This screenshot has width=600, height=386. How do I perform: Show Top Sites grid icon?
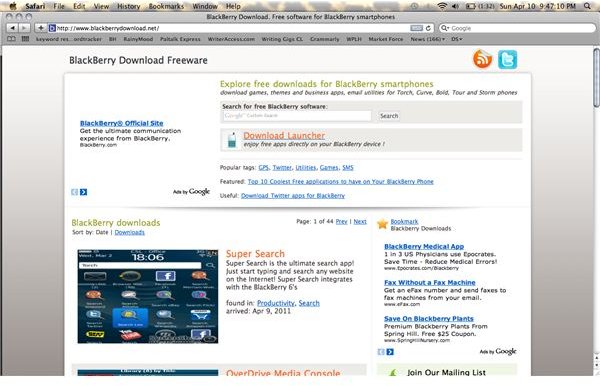(x=25, y=39)
